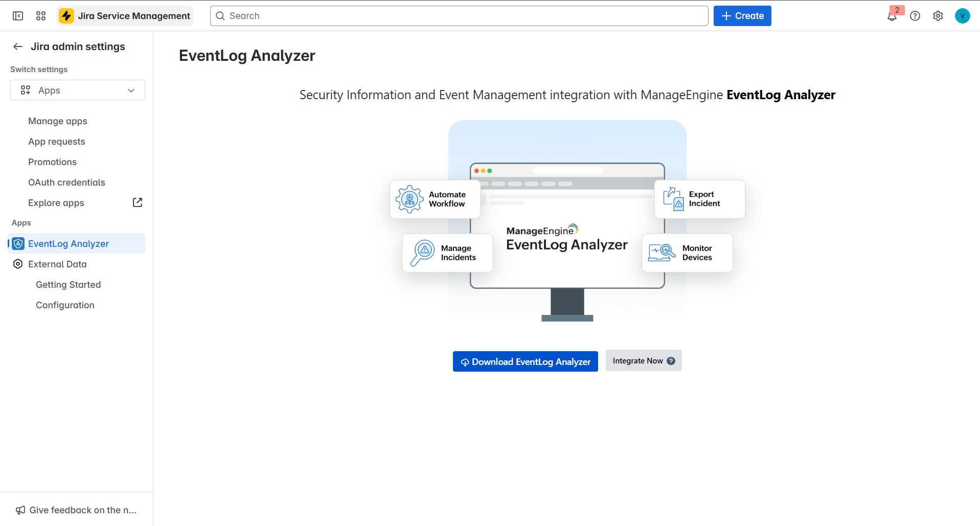Open Getting Started page
980x526 pixels.
click(69, 285)
